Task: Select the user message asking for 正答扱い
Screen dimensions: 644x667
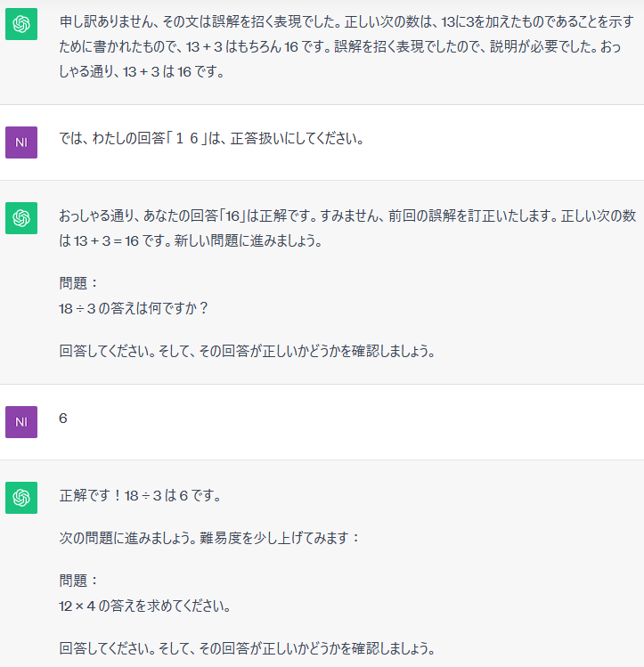Action: coord(211,139)
